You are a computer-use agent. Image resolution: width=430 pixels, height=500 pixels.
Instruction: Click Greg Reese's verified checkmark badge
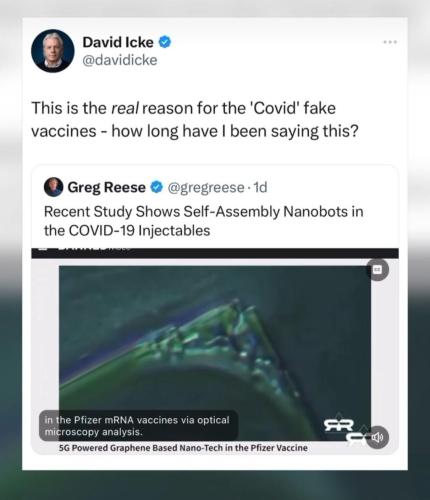click(156, 187)
